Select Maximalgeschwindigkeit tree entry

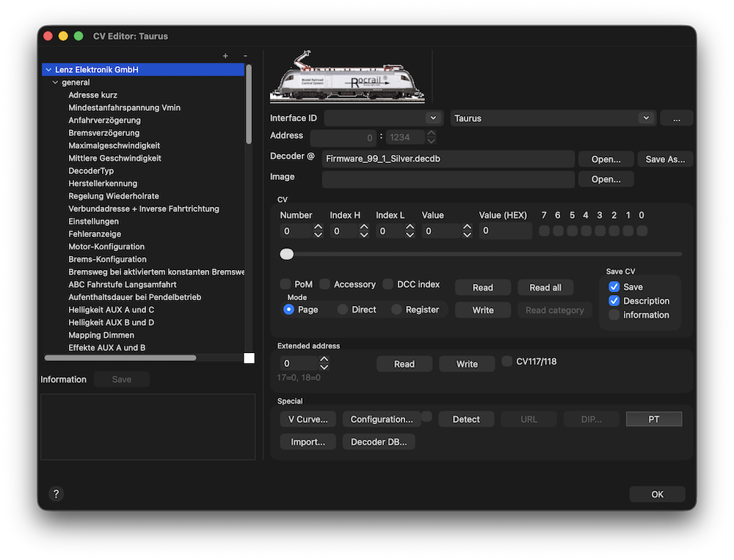pyautogui.click(x=114, y=145)
